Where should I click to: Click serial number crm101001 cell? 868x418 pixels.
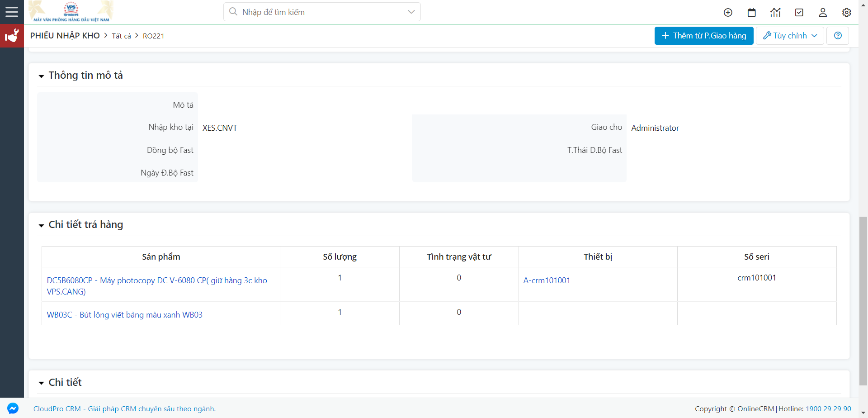757,278
